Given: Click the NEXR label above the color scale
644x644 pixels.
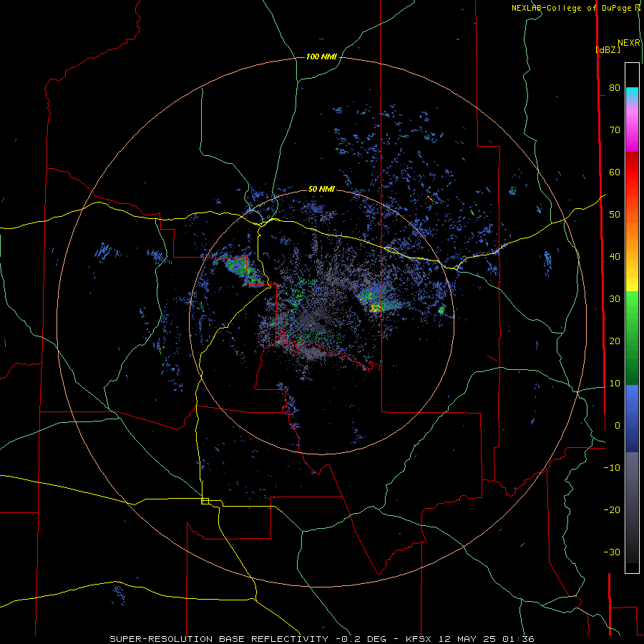Looking at the screenshot, I should tap(629, 43).
